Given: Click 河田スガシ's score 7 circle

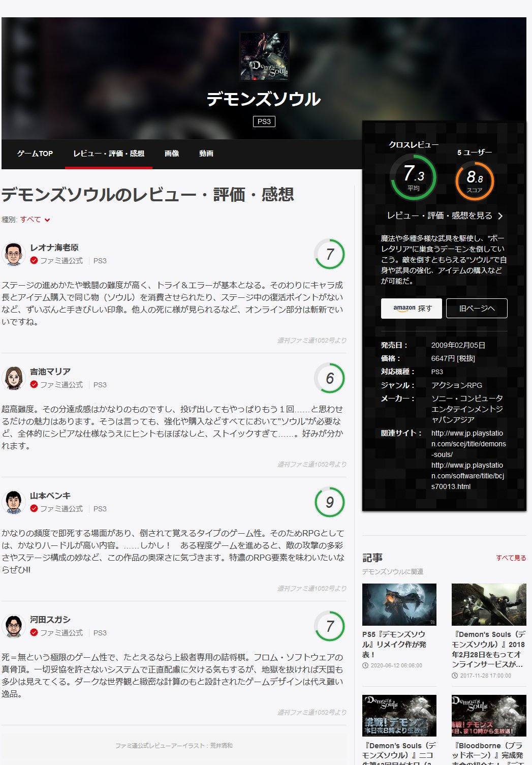Looking at the screenshot, I should 329,626.
